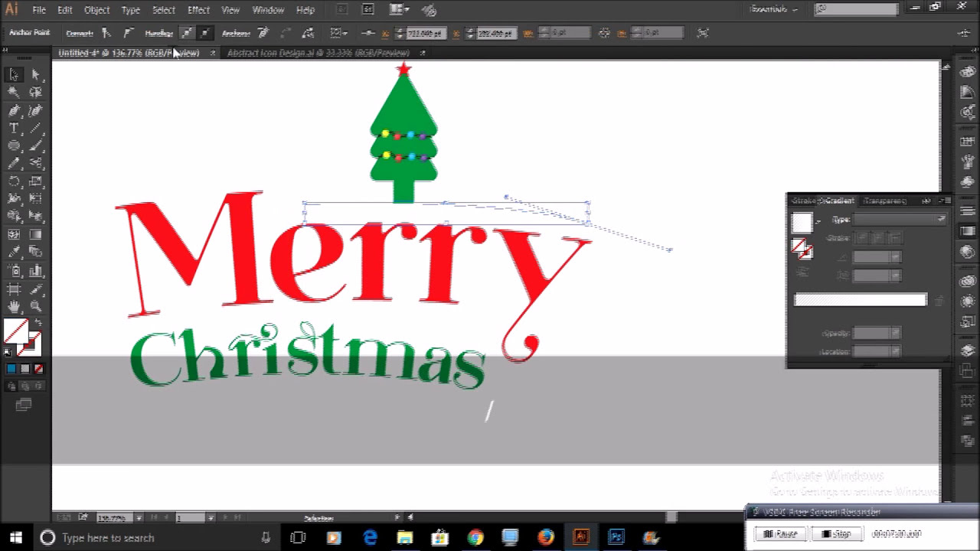Click the Fill swatch in toolbox
Viewport: 980px width, 551px height.
[x=15, y=331]
